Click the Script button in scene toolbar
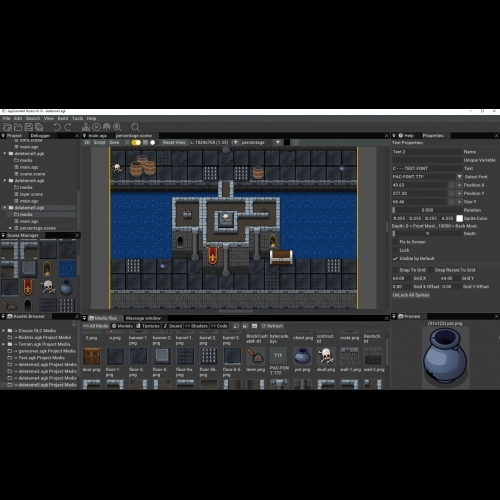 click(99, 142)
